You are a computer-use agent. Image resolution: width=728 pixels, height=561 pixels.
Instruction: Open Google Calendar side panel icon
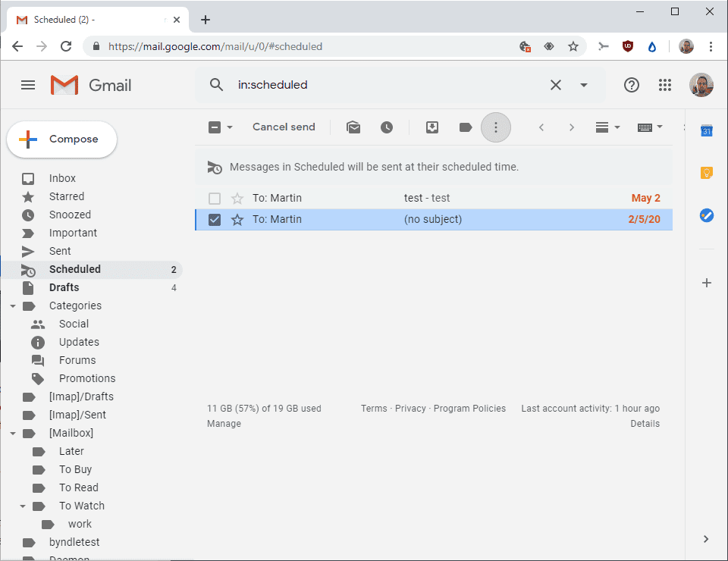click(707, 131)
